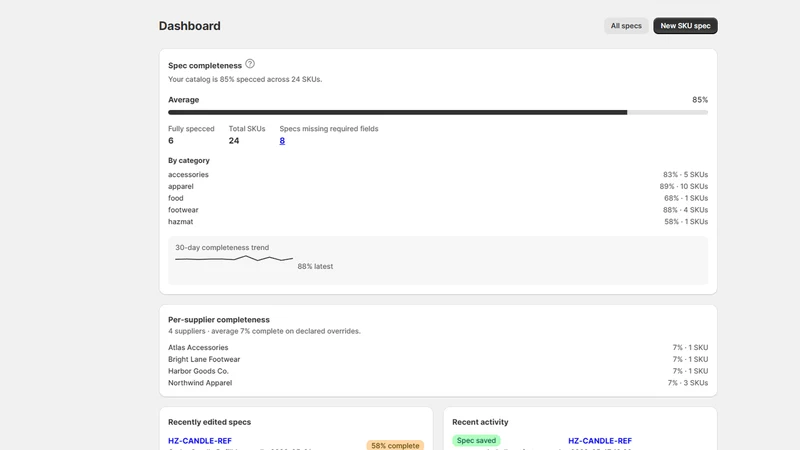Click the Total SKUs count 24
Viewport: 800px width, 450px height.
coord(234,141)
